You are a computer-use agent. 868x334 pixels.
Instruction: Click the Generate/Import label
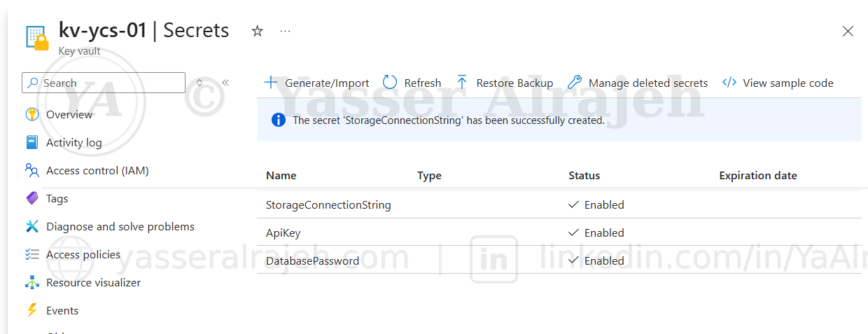coord(327,83)
